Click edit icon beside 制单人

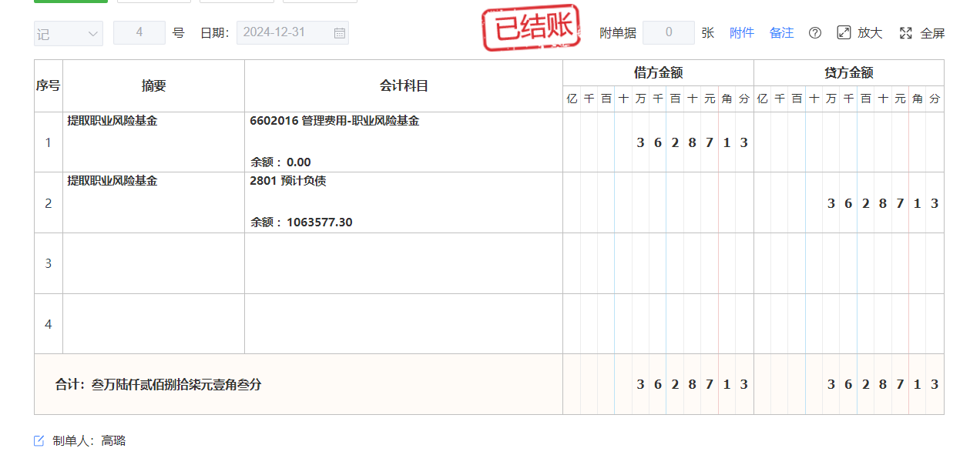coord(39,441)
